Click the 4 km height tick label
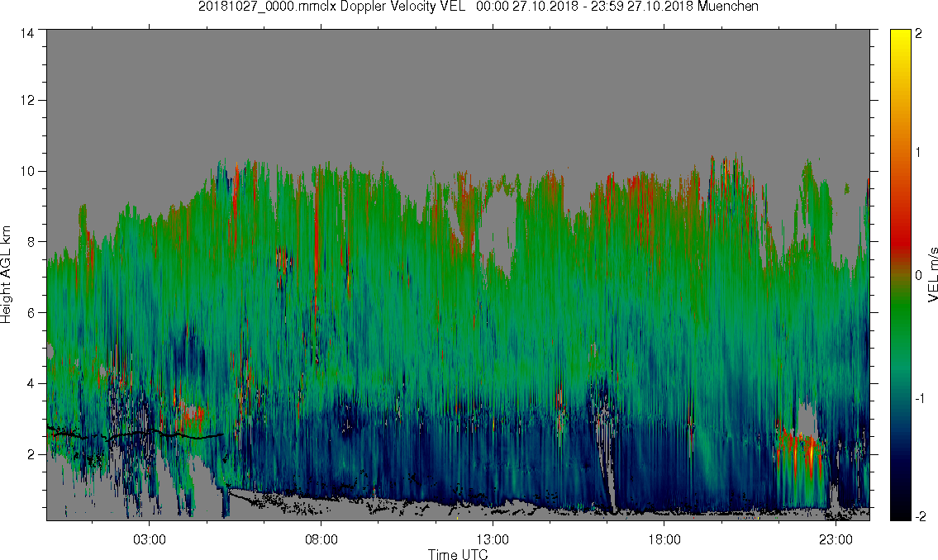This screenshot has width=938, height=560. [x=30, y=384]
